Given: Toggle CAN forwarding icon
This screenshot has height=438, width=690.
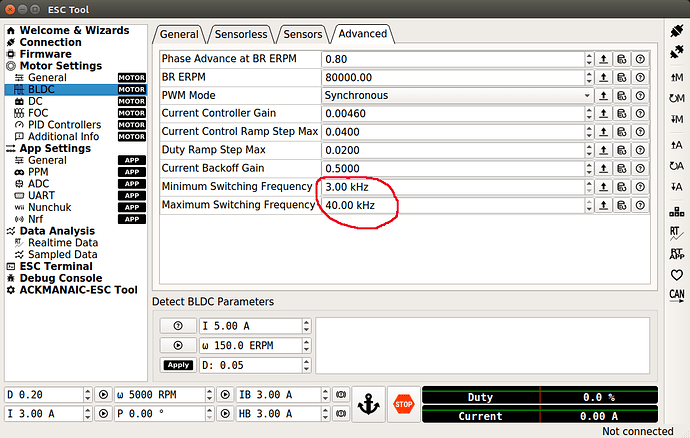Looking at the screenshot, I should tap(676, 295).
